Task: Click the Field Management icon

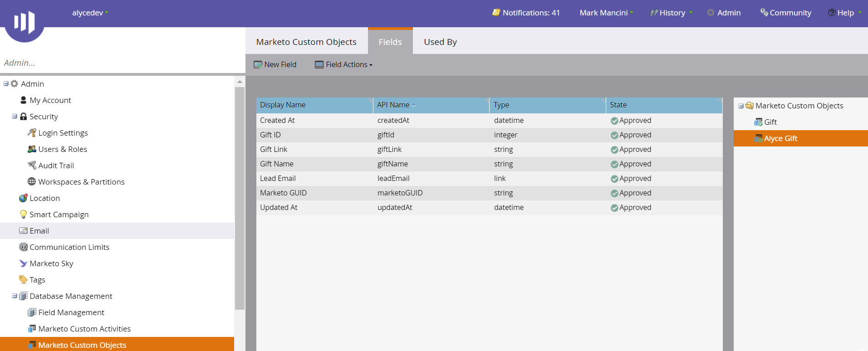Action: [x=32, y=312]
